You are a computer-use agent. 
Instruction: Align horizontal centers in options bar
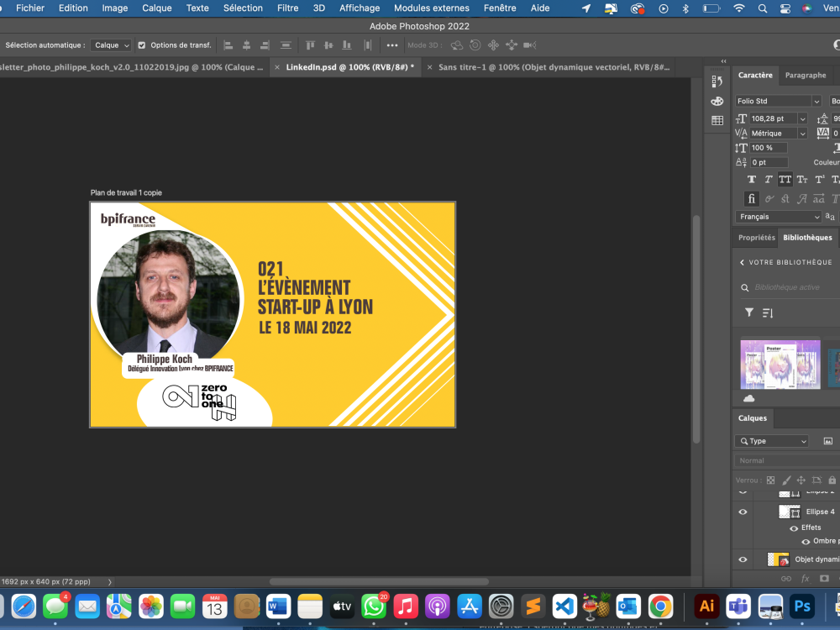point(246,45)
